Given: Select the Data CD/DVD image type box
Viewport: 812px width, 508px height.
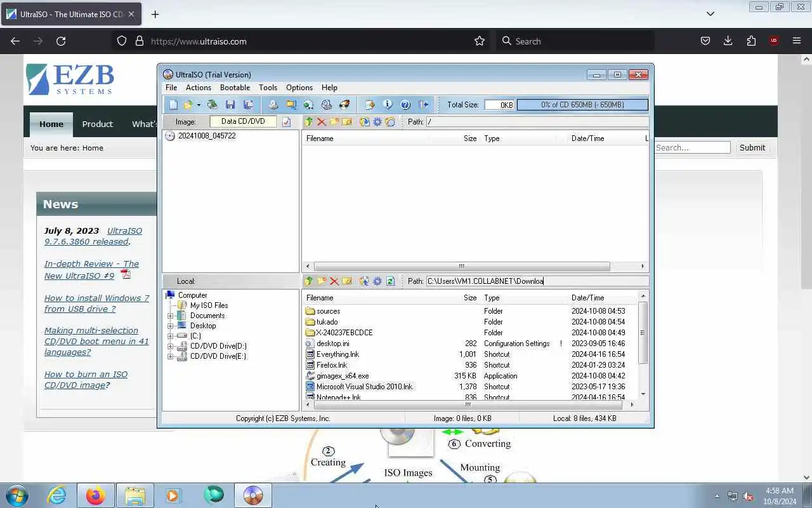Looking at the screenshot, I should pos(243,121).
